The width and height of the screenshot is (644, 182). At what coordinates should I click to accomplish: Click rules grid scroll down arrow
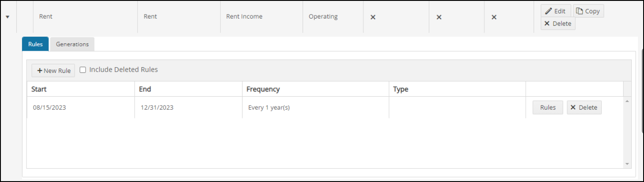tap(627, 164)
